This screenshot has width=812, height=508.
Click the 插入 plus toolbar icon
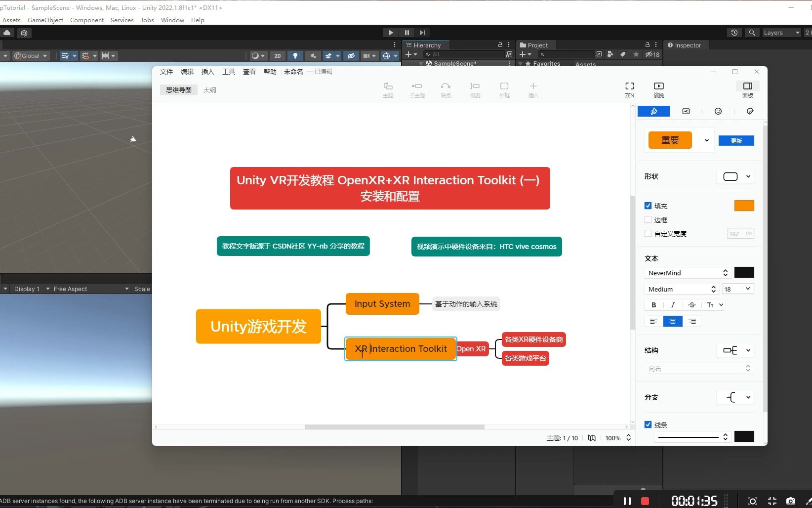click(533, 89)
